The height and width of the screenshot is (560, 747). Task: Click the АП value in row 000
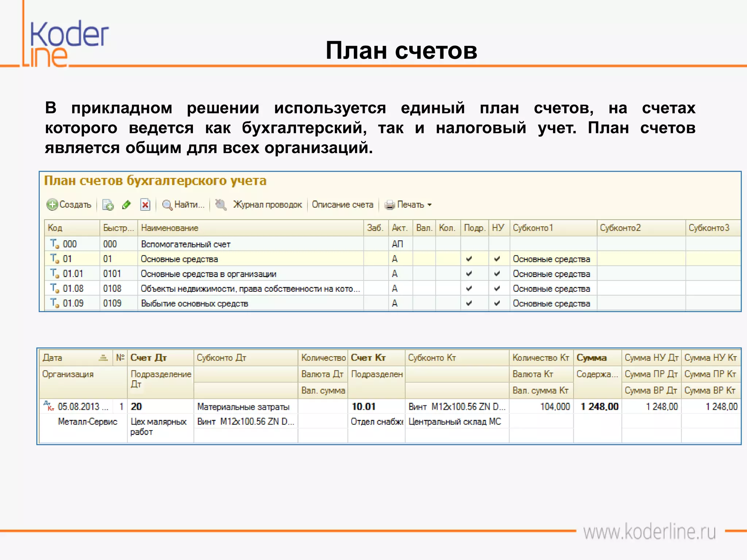(x=397, y=244)
